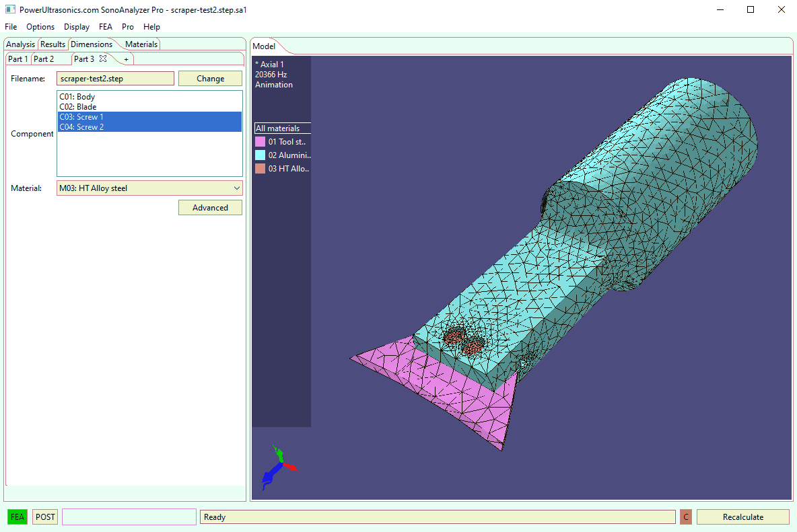Select the Aluminium cyan color swatch
Viewport: 797px width, 532px height.
[260, 155]
